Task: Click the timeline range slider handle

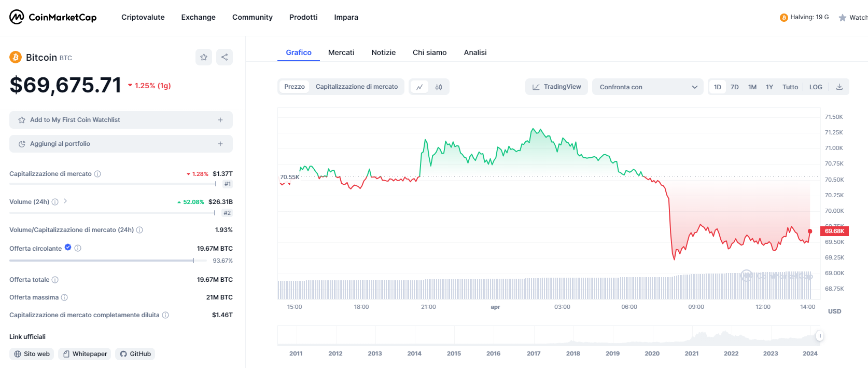Action: click(x=819, y=336)
